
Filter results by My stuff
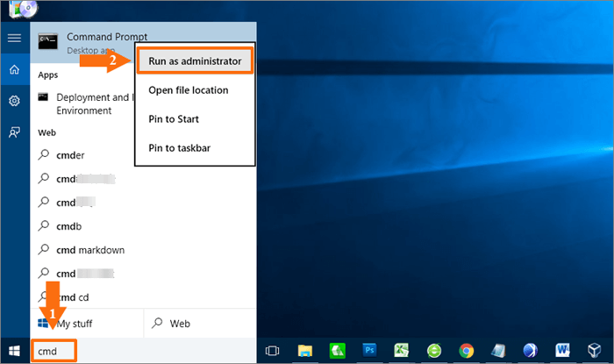[87, 324]
